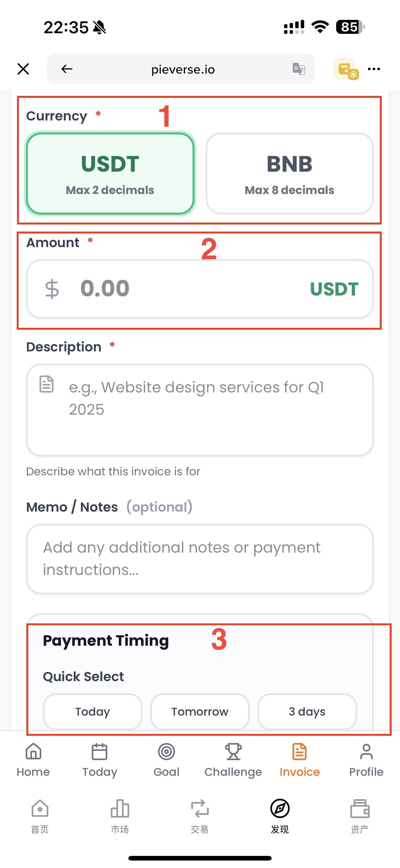Select BNB currency option

click(x=289, y=173)
